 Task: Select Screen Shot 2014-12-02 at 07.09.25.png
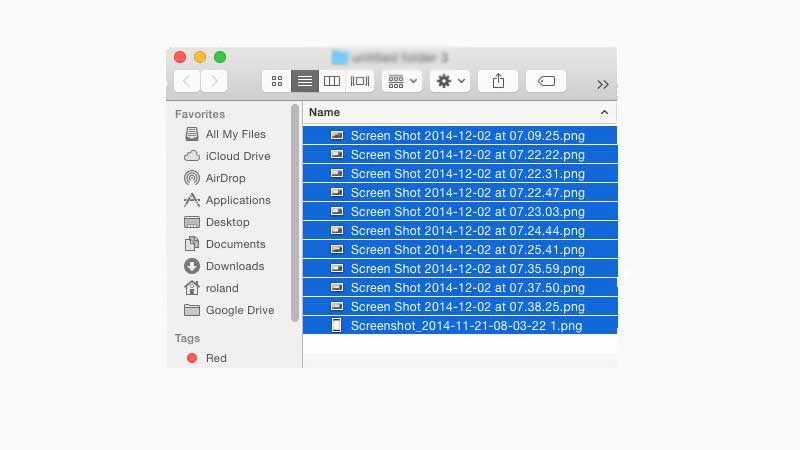(x=460, y=136)
